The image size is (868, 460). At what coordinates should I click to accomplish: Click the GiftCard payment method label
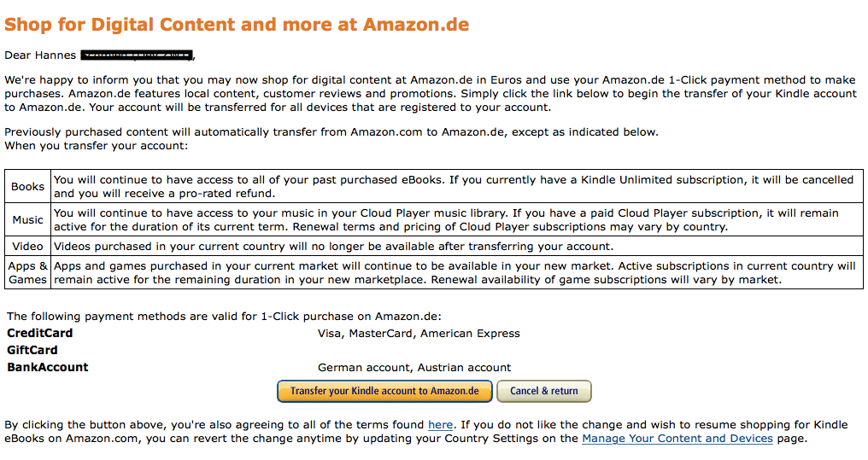pos(32,350)
